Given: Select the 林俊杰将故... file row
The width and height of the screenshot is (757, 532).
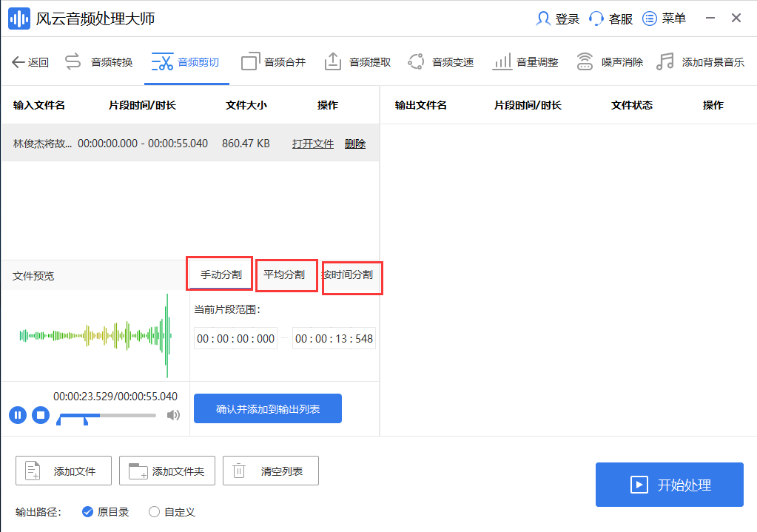Looking at the screenshot, I should coord(190,143).
